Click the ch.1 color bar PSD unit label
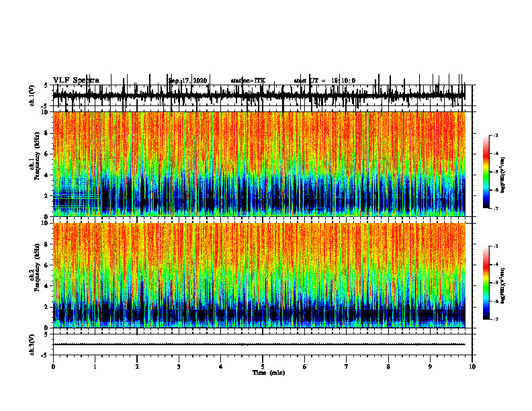 (503, 175)
